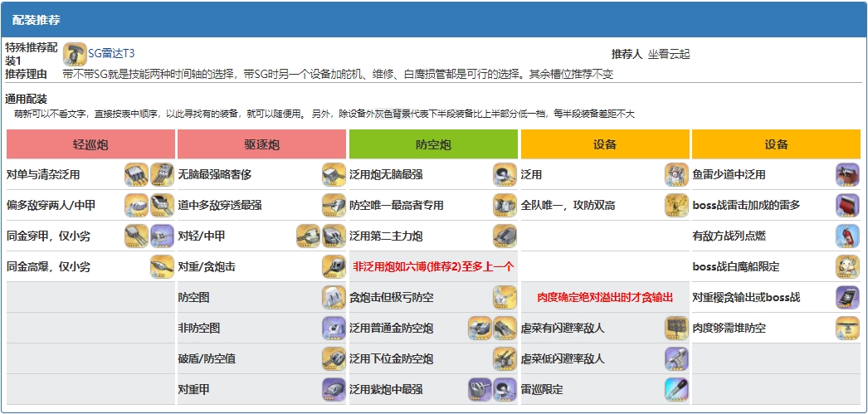Click the green 防空炮 column header
The width and height of the screenshot is (868, 414).
click(433, 144)
